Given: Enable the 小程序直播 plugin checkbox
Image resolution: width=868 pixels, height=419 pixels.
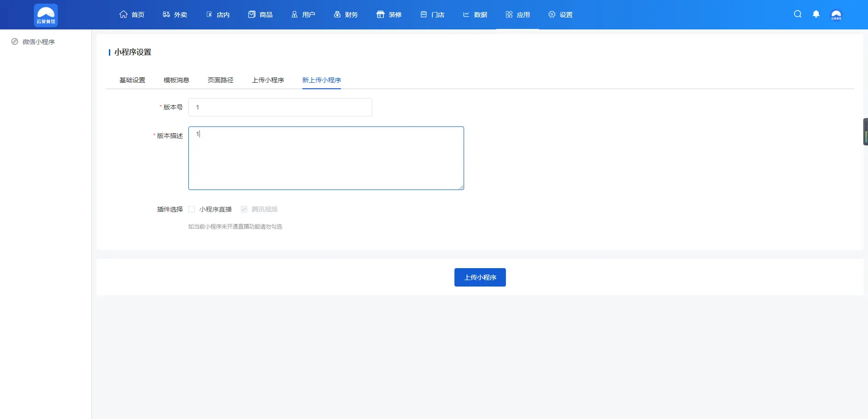Looking at the screenshot, I should click(x=192, y=209).
